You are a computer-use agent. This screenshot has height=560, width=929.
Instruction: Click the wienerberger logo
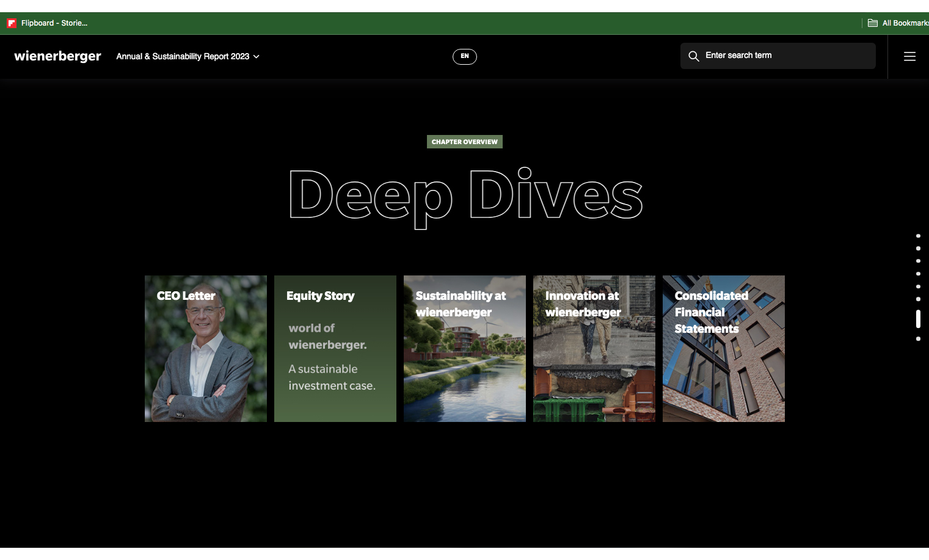57,56
